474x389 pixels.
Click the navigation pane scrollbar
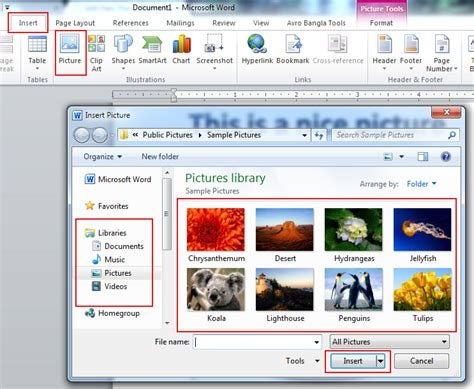pos(167,214)
